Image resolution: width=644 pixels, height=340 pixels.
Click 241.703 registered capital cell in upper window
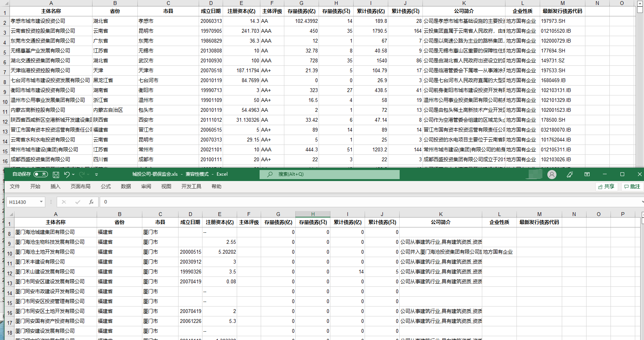point(241,31)
